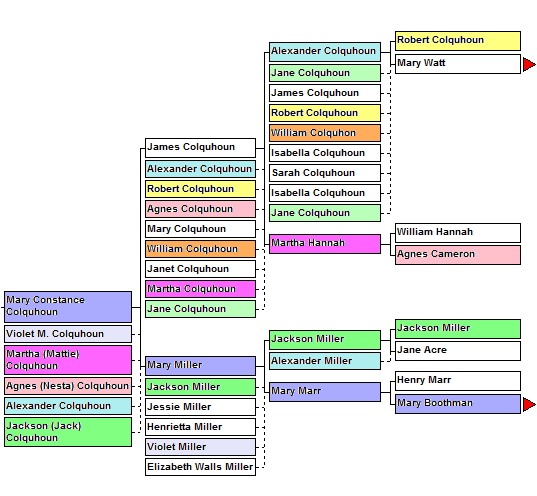Pick Janet Colquhoun
The image size is (537, 496).
(200, 269)
